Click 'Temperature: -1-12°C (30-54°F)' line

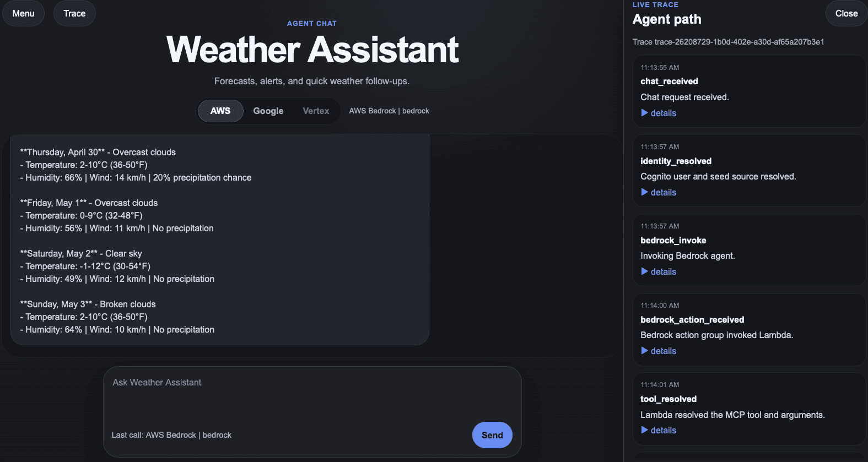[85, 266]
